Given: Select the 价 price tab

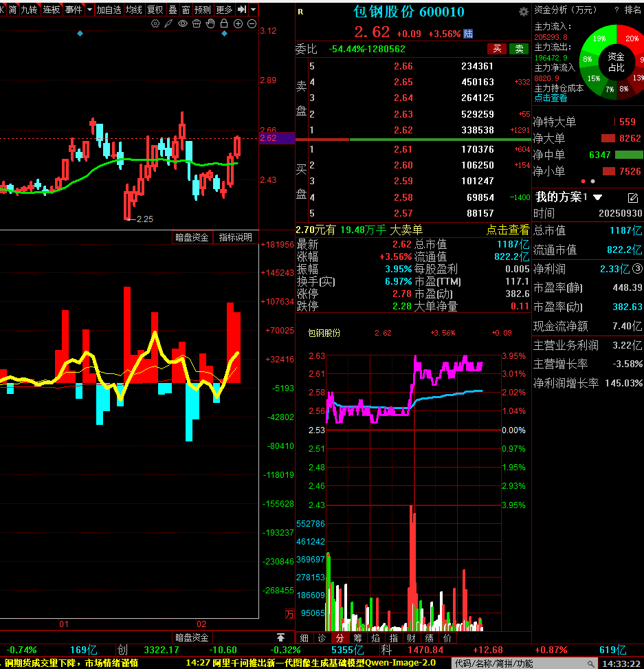Looking at the screenshot, I should [447, 638].
